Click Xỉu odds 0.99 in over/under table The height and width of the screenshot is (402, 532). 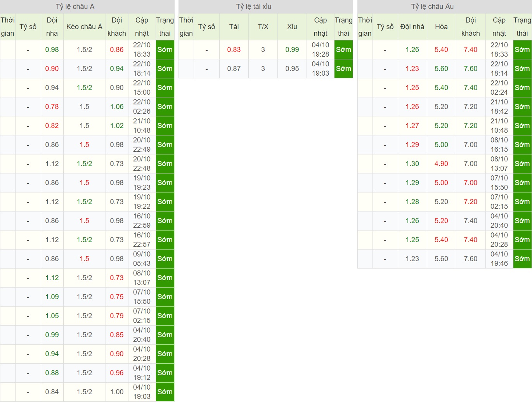click(x=292, y=50)
